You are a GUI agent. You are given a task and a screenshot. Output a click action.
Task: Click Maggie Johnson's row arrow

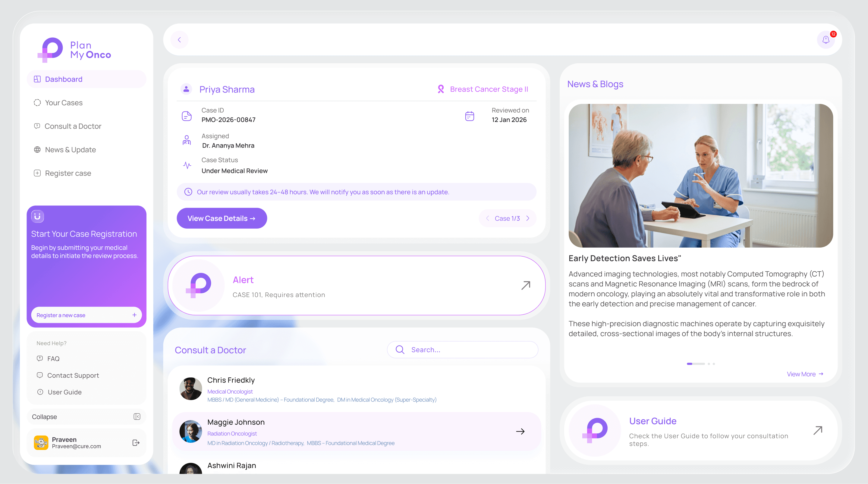click(520, 432)
